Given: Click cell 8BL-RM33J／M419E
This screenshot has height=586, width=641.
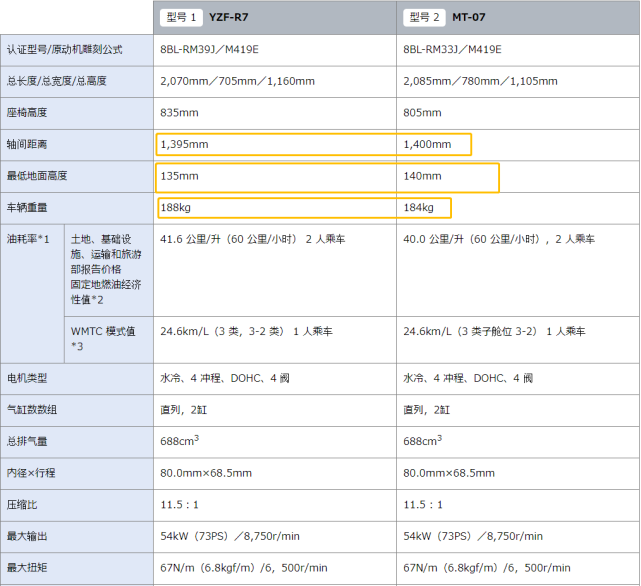Looking at the screenshot, I should click(x=452, y=49).
